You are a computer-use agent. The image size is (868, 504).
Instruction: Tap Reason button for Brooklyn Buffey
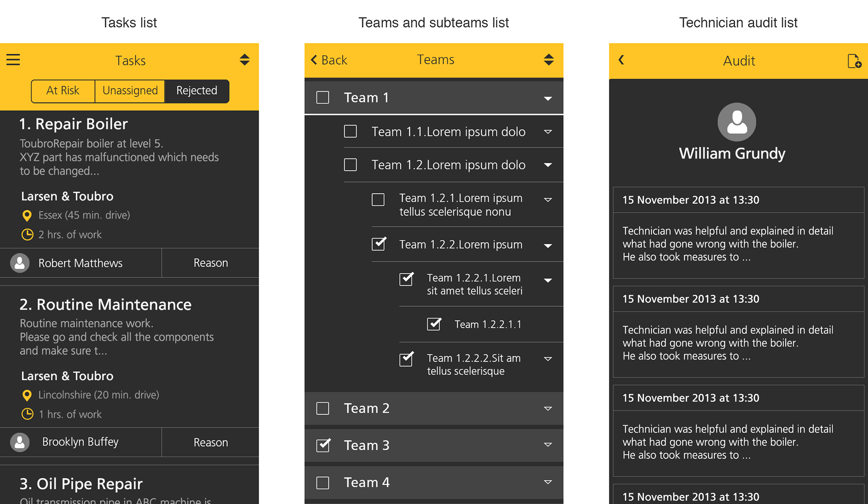[x=211, y=442]
